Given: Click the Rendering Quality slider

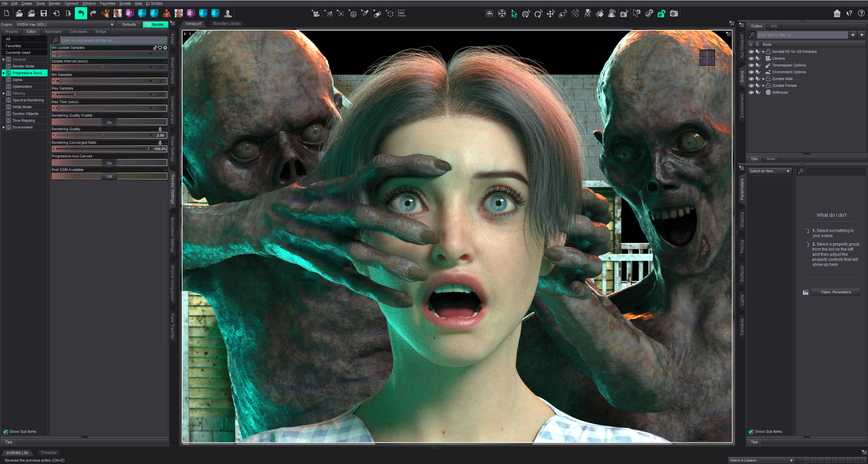Looking at the screenshot, I should [x=109, y=135].
